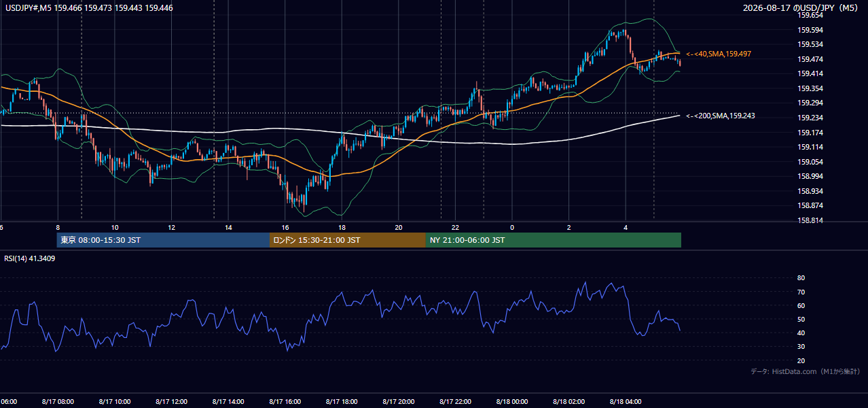Click the ロンドン 15:30-21:00 JST session bar

tap(348, 240)
